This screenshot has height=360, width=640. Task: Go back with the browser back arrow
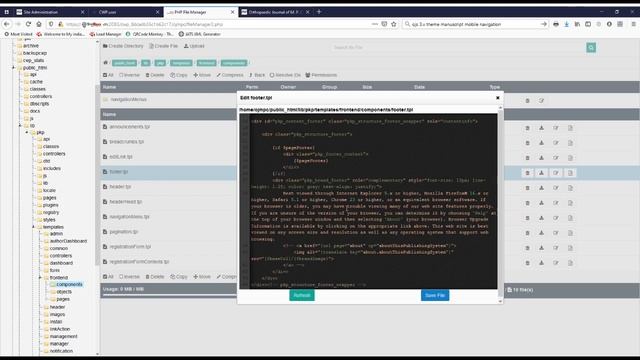tap(7, 24)
